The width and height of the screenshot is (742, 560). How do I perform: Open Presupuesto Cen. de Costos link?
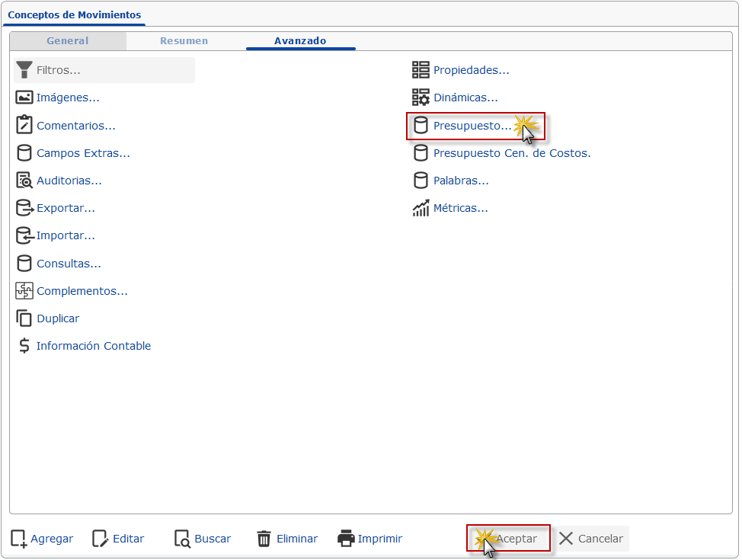[512, 153]
